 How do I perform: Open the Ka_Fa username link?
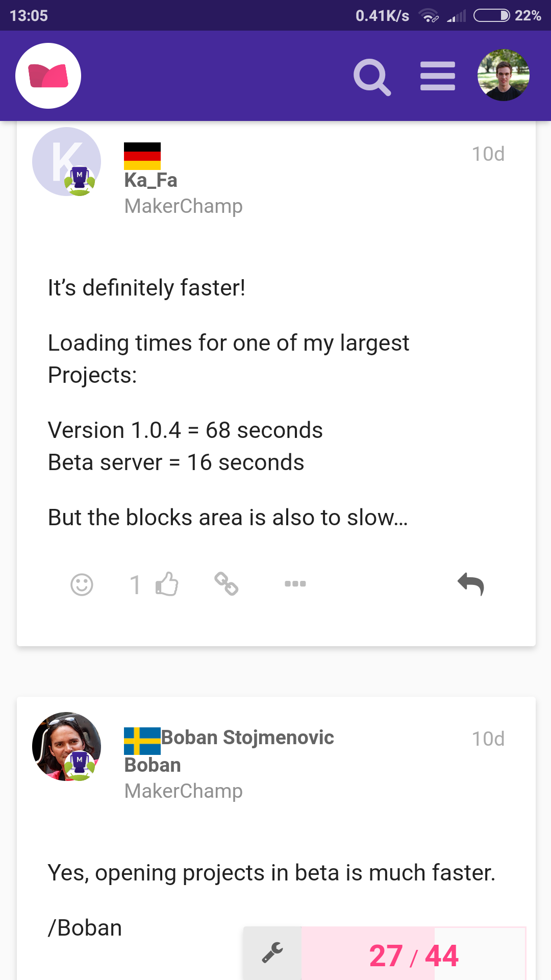[x=151, y=180]
